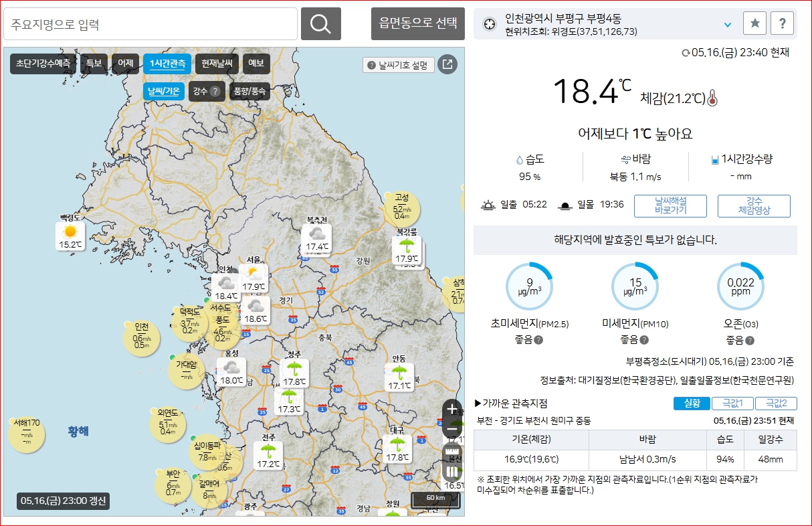This screenshot has width=812, height=526.
Task: Click the 청주 17.8℃ rain marker
Action: [x=294, y=373]
